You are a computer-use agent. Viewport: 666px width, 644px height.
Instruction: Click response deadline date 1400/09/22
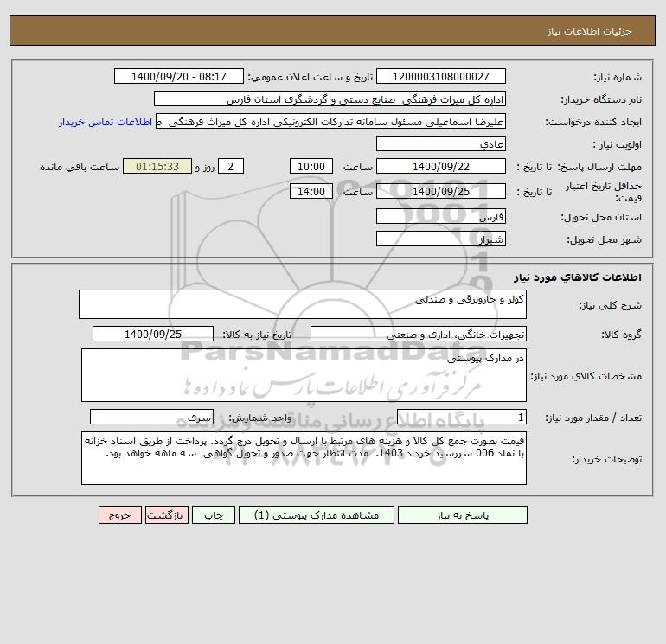click(x=441, y=167)
